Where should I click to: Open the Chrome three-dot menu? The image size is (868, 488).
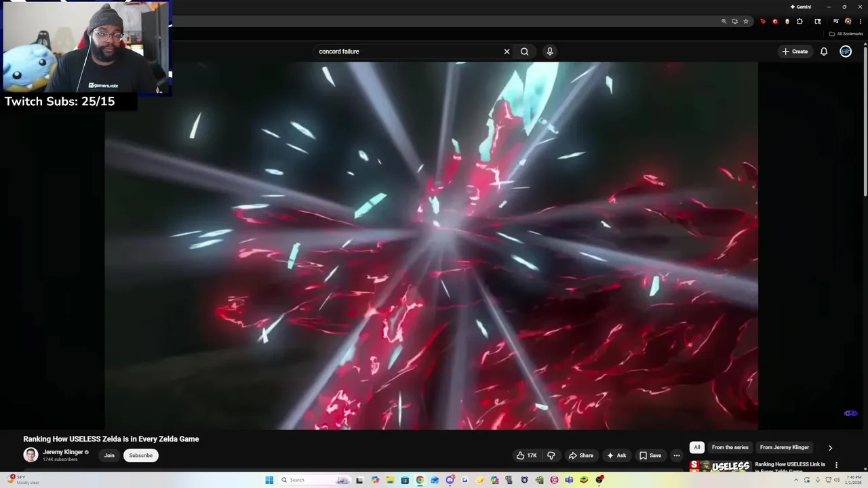pos(861,21)
